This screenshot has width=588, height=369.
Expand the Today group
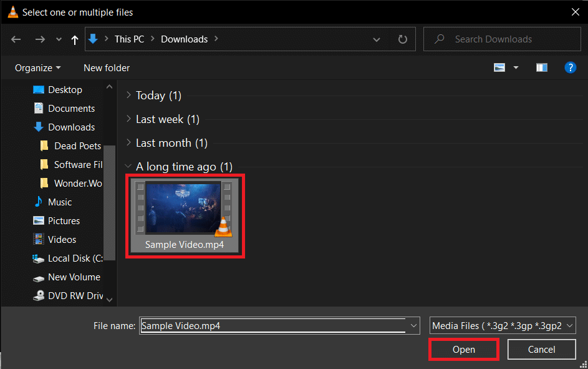(128, 96)
